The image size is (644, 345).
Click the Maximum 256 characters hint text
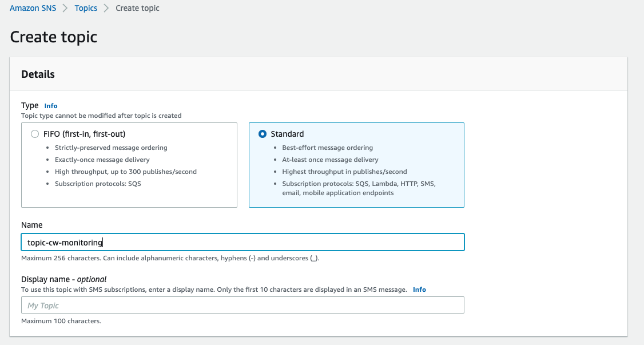(x=170, y=258)
